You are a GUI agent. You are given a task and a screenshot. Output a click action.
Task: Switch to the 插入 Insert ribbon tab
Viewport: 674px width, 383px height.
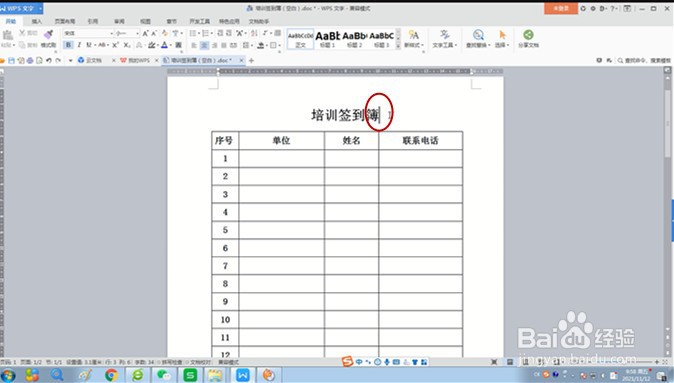pyautogui.click(x=37, y=21)
